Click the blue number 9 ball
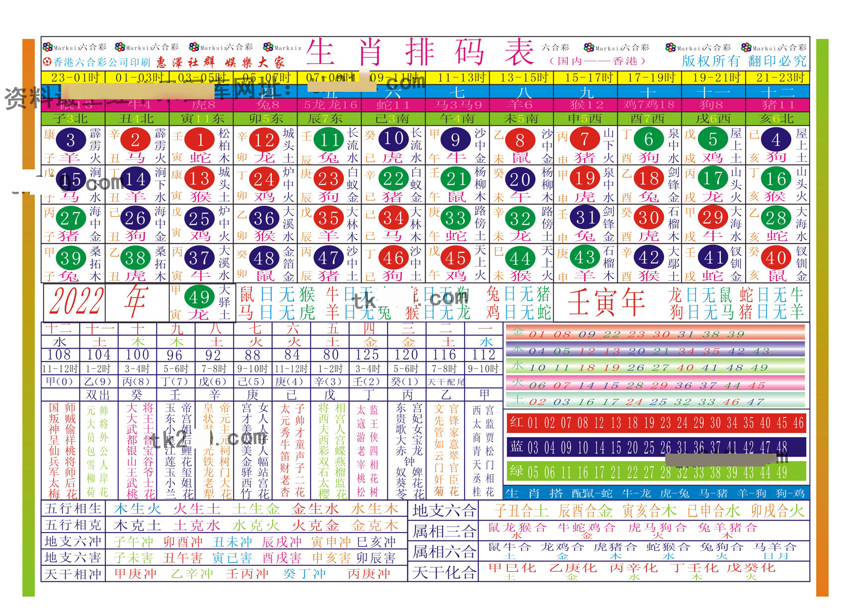851x616 pixels. click(456, 140)
